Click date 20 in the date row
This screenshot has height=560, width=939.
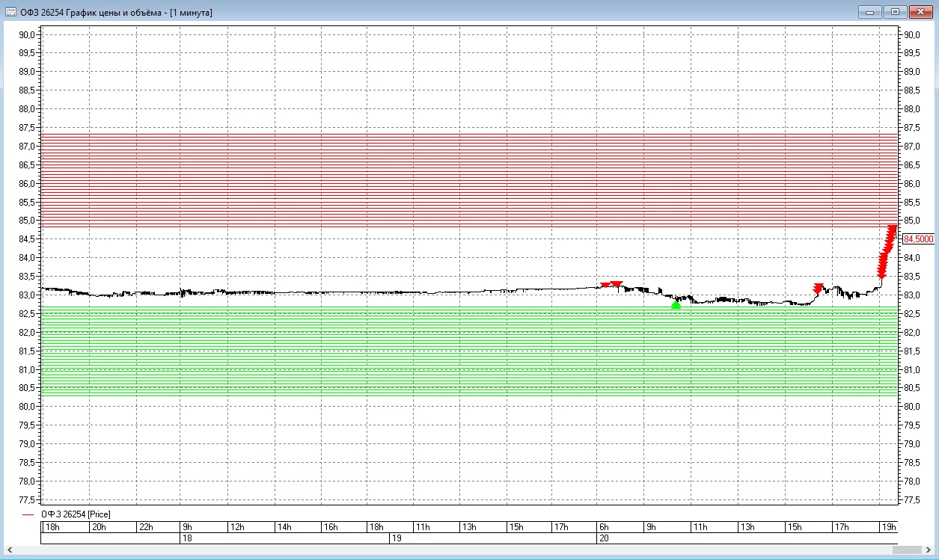[604, 538]
